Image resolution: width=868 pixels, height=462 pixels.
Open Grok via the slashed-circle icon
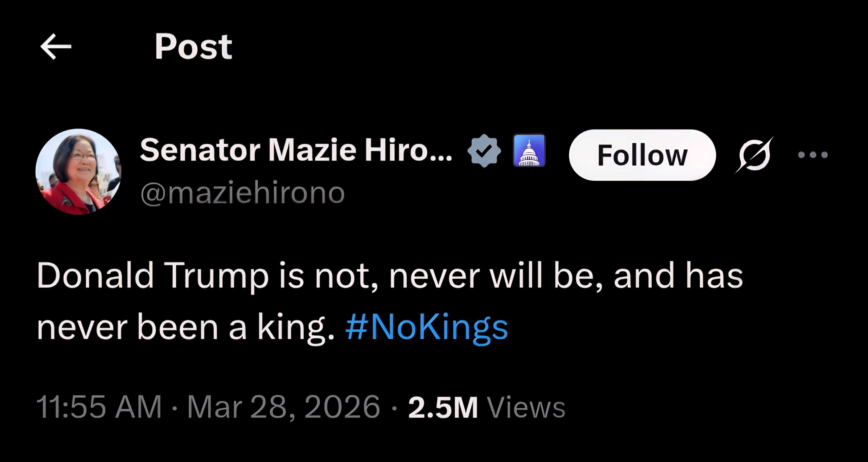pyautogui.click(x=754, y=155)
